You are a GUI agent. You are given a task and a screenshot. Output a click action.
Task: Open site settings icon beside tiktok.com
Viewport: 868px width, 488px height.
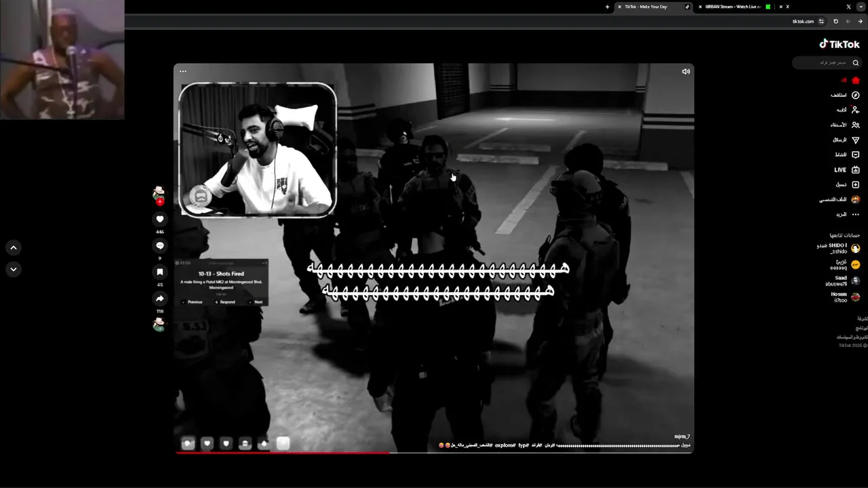tap(822, 22)
